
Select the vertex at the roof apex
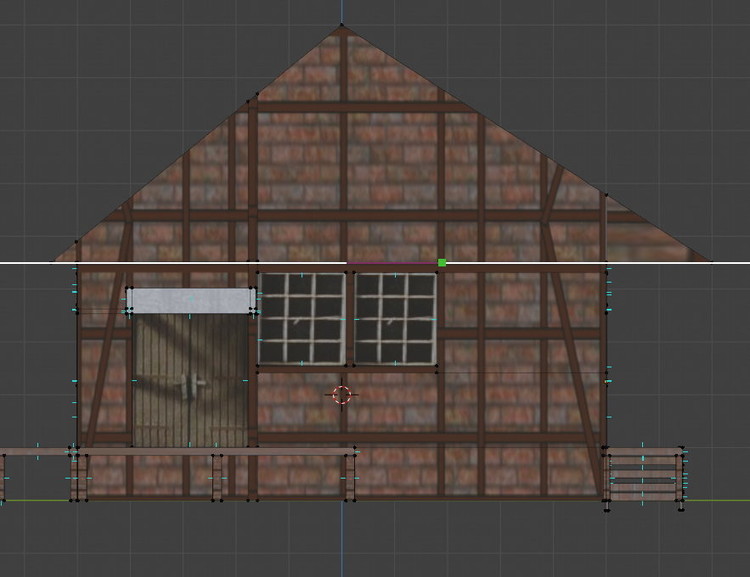point(342,24)
